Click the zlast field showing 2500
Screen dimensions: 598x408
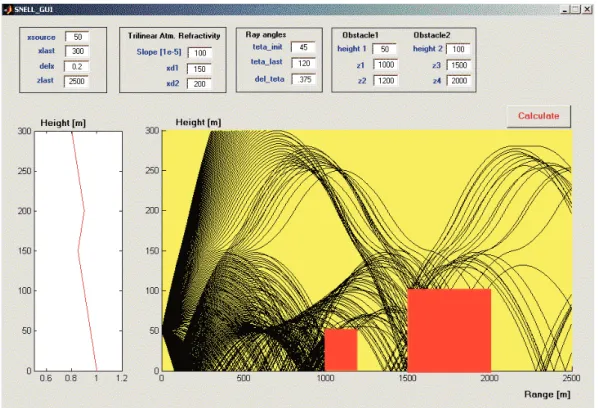coord(76,81)
